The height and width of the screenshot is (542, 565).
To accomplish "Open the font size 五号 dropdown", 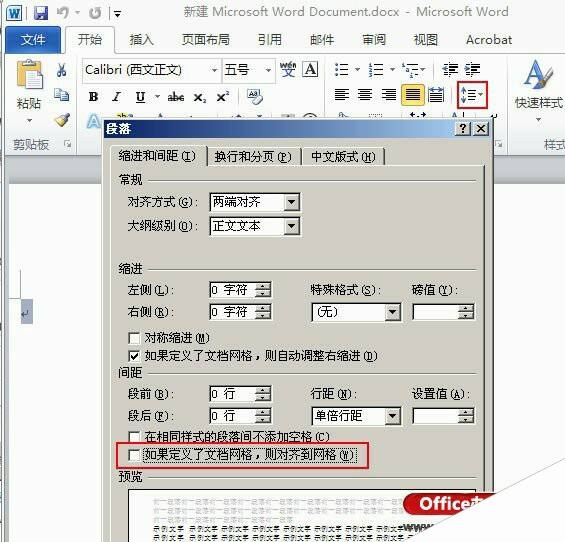I will click(x=268, y=70).
